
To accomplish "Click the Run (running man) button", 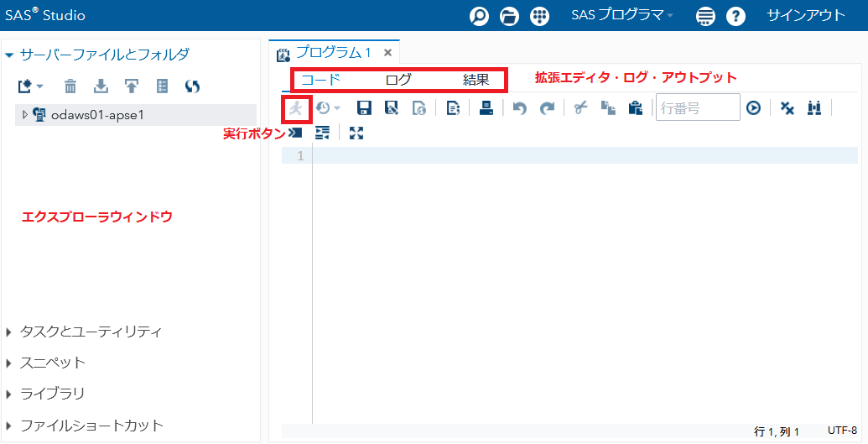I will [296, 107].
